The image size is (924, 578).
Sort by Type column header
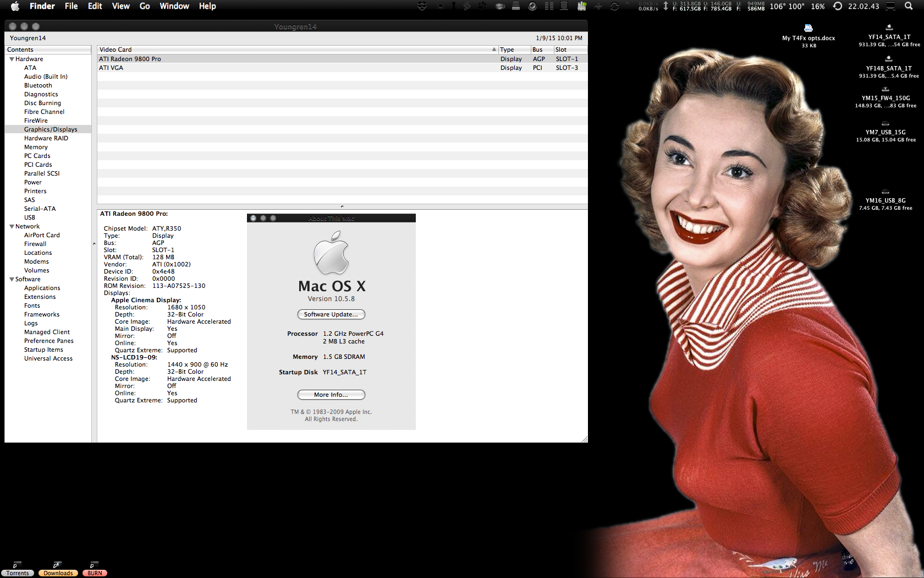click(514, 50)
